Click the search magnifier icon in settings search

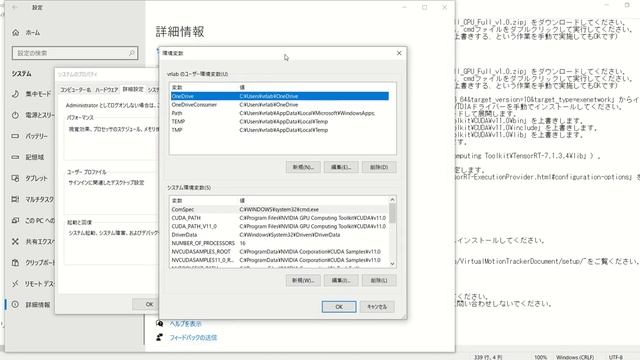(131, 53)
